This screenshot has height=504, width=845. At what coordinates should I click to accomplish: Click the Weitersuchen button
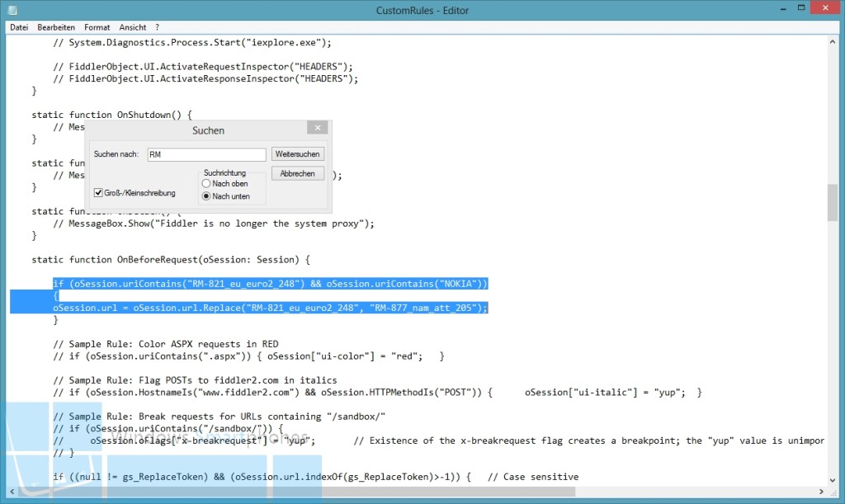click(x=297, y=154)
